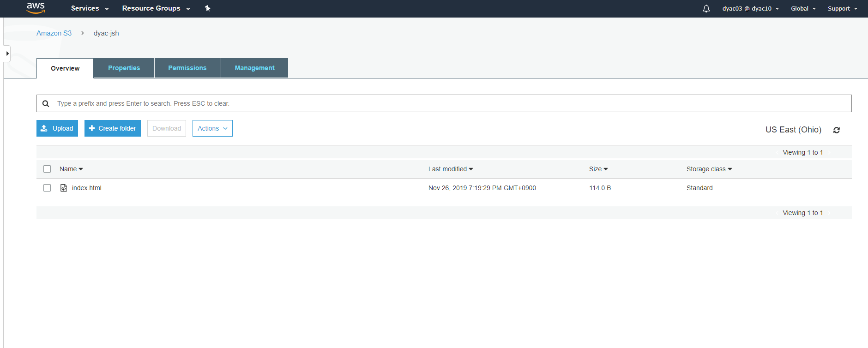Switch to the Overview tab

65,68
